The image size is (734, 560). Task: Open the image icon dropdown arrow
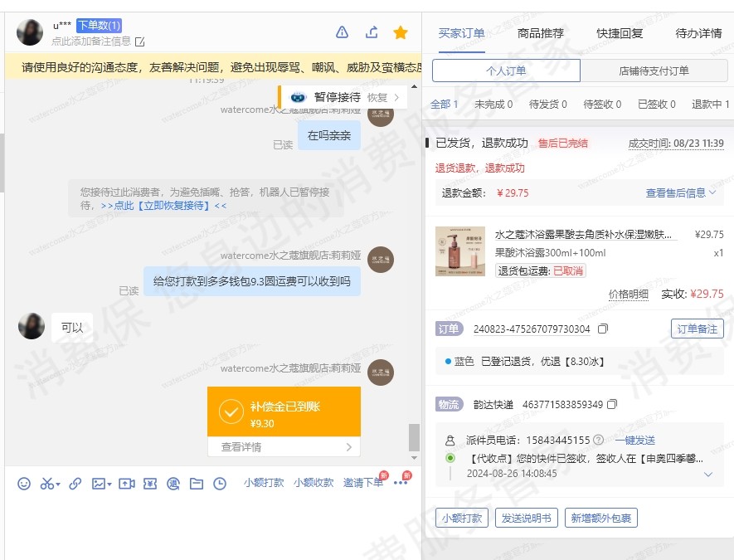pos(109,485)
